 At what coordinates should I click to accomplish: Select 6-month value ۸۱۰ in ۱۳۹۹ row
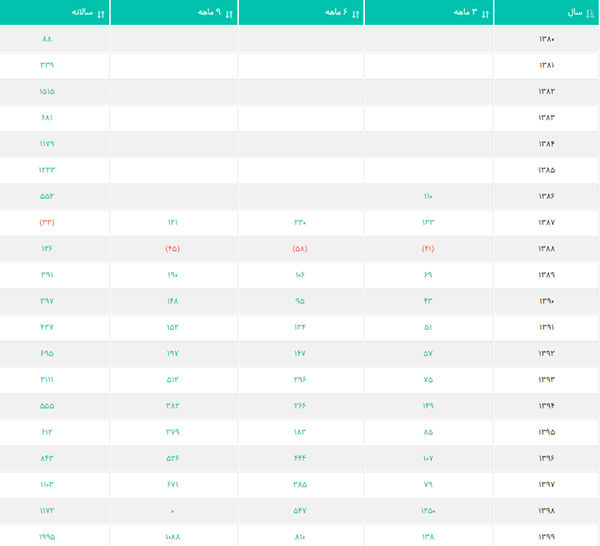coord(300,537)
